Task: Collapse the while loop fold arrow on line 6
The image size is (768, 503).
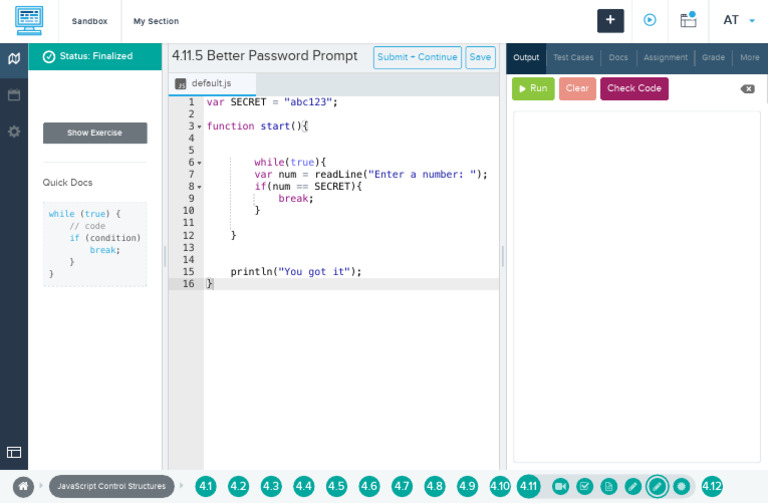Action: click(x=199, y=162)
